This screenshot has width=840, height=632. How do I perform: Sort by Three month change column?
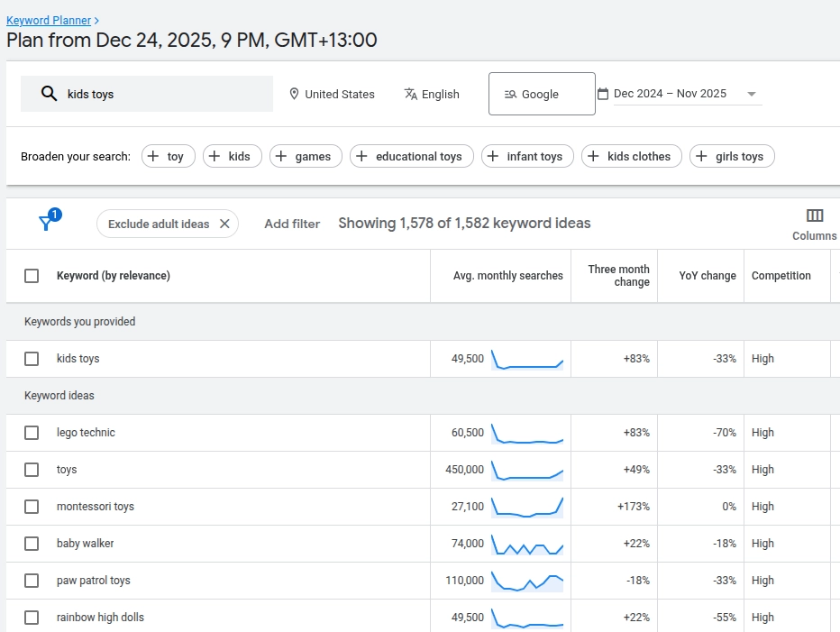point(619,276)
